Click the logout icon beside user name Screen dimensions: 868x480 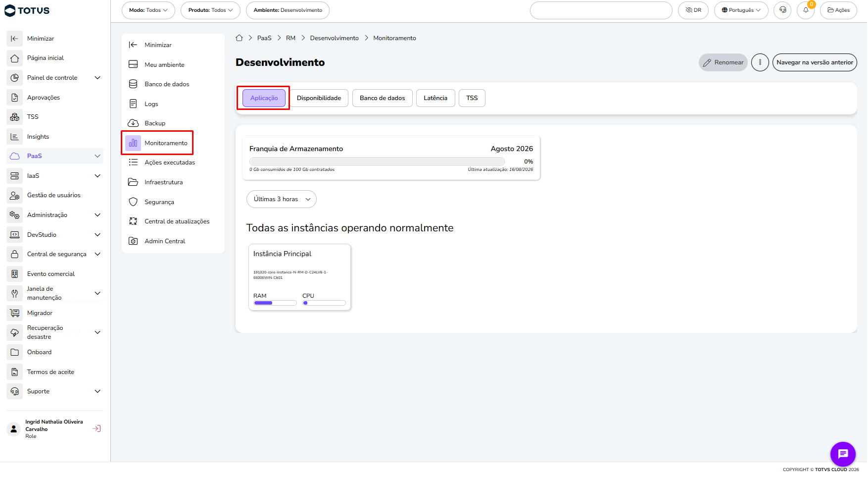[97, 428]
